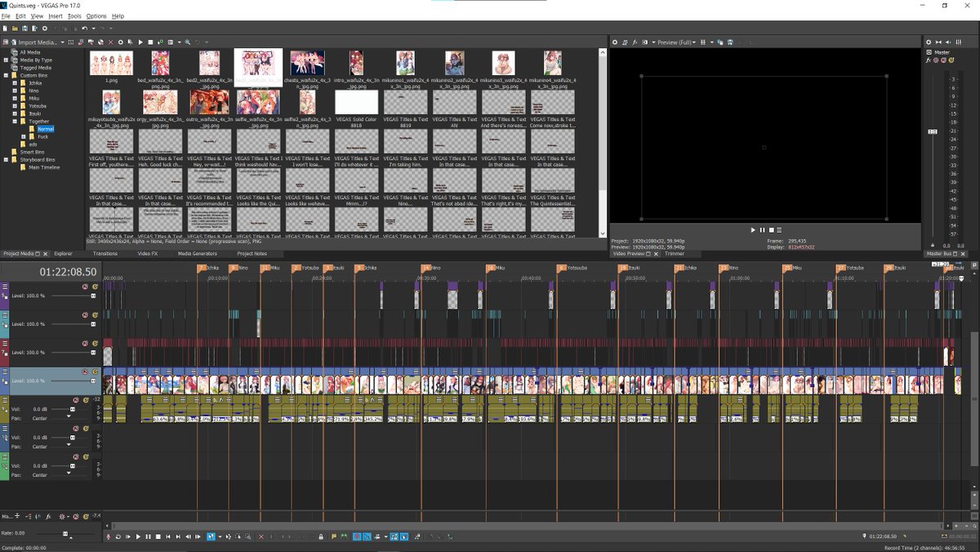Click the Search Media Bins magnifier icon
The width and height of the screenshot is (980, 552).
pos(187,42)
